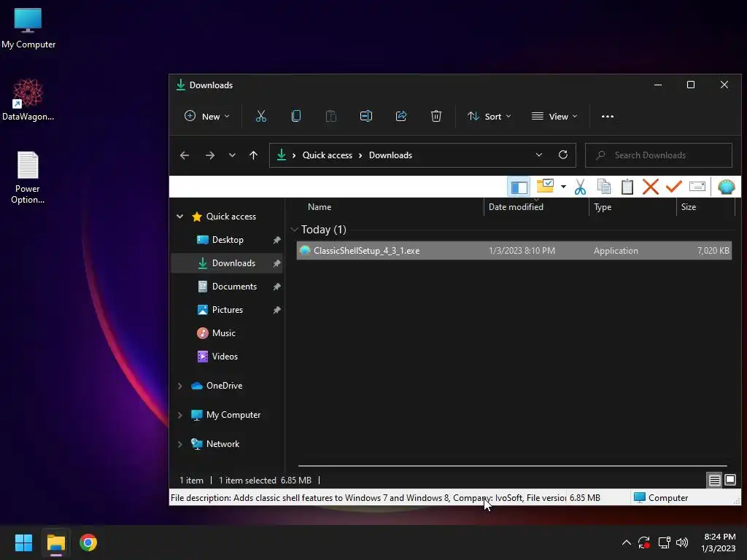The image size is (747, 560).
Task: Click File Explorer taskbar icon
Action: 55,542
